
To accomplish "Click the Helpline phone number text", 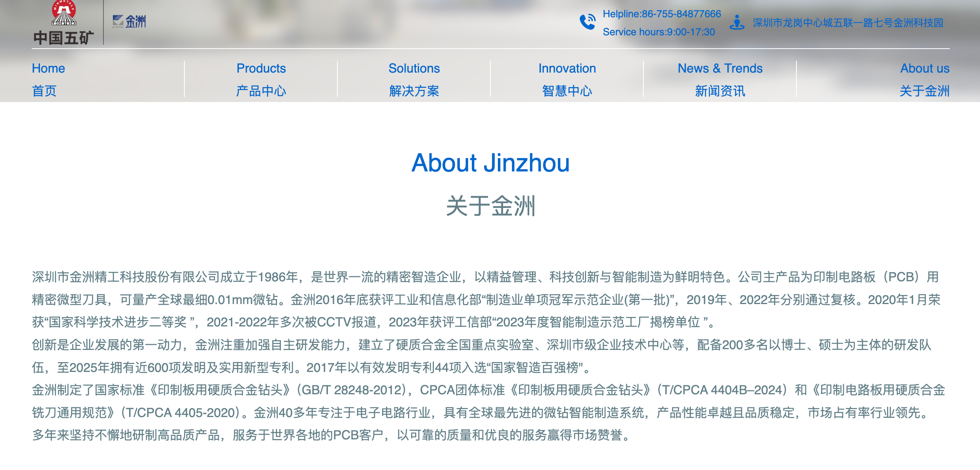I will [662, 14].
